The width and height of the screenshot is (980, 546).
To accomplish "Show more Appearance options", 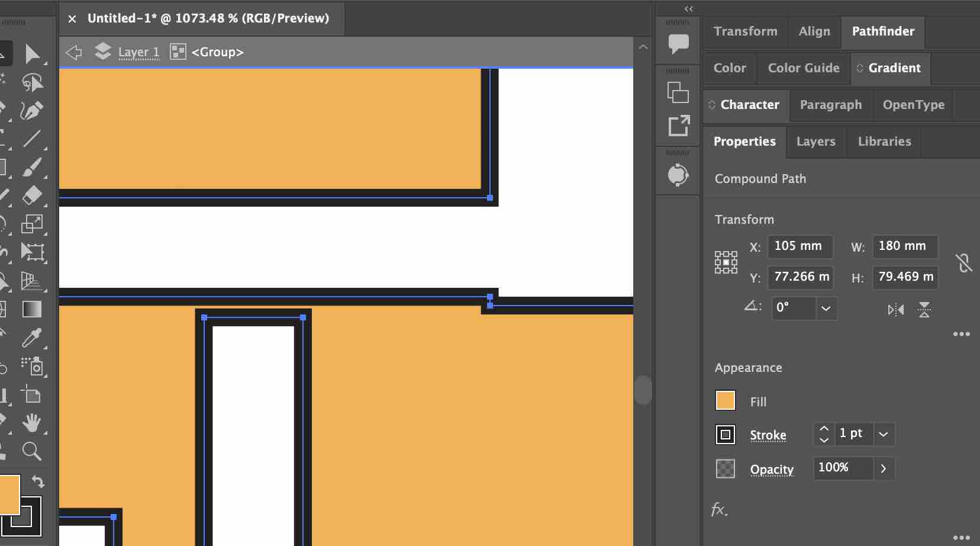I will 962,538.
